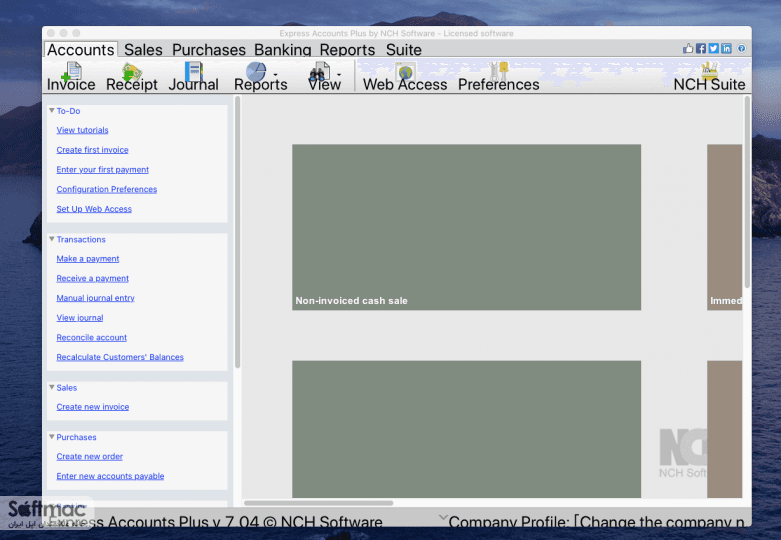Screen dimensions: 781x540
Task: Click Recalculate Customers' Balances link
Action: (x=120, y=357)
